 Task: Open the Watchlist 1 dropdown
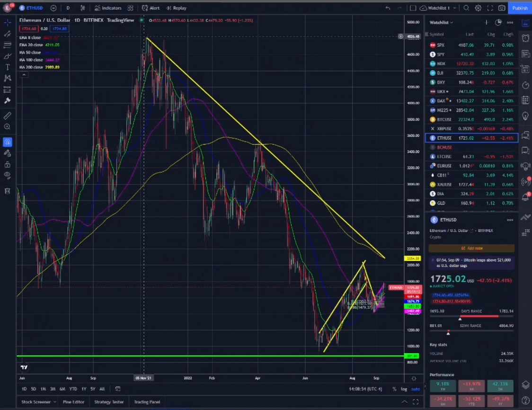439,8
